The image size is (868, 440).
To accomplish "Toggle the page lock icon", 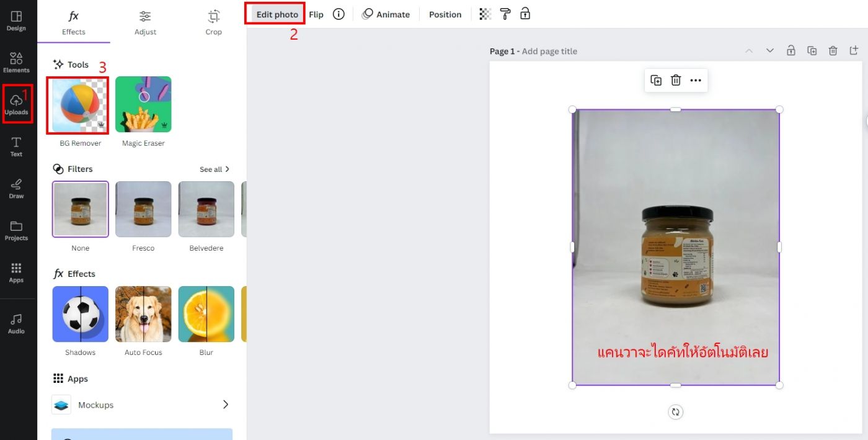I will [x=790, y=51].
